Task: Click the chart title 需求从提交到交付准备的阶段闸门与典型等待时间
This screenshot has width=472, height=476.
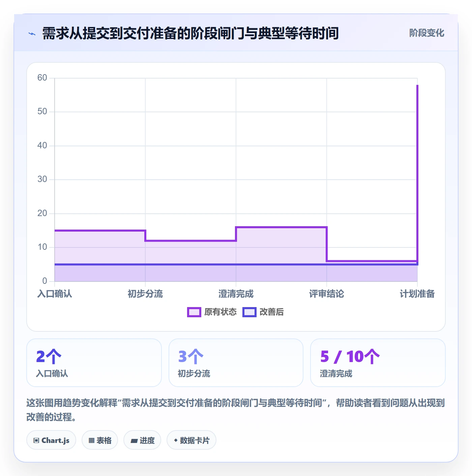Action: point(190,33)
